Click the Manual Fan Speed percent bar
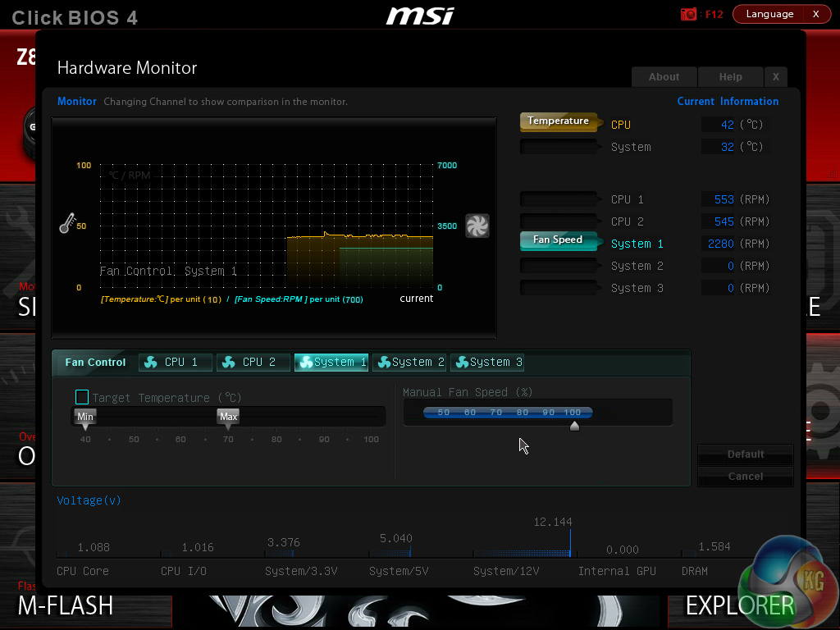 coord(508,412)
